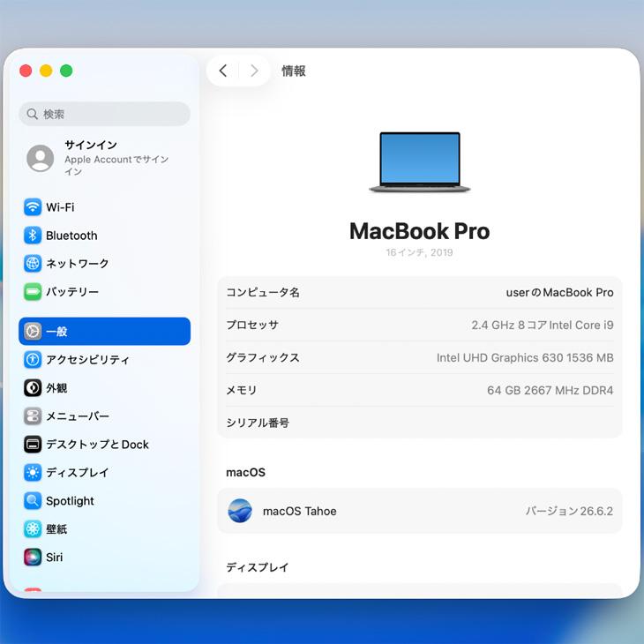Open Wi-Fi settings via its icon

[x=33, y=207]
